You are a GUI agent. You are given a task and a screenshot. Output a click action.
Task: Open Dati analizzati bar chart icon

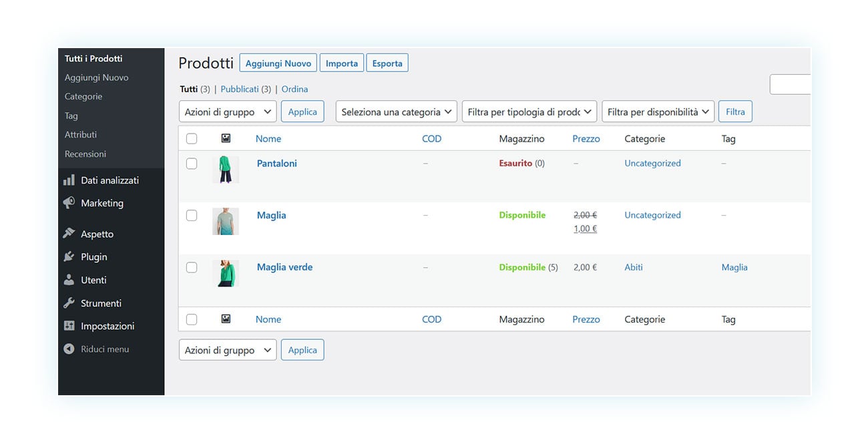(x=69, y=180)
